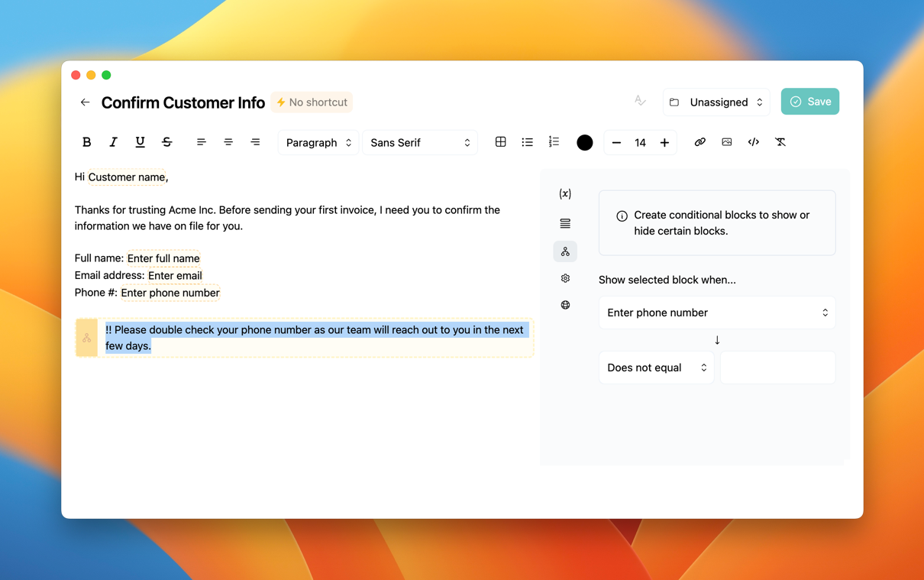Click the No shortcut badge
The image size is (924, 580).
click(x=312, y=102)
